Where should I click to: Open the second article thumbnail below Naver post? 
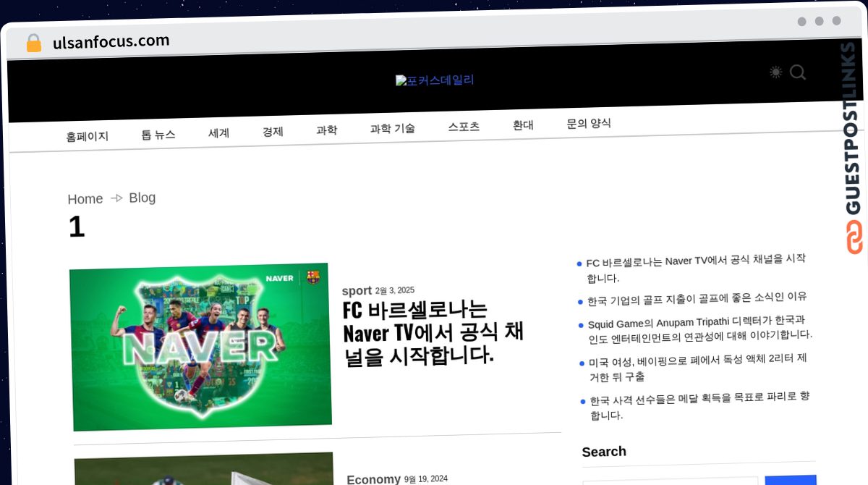[204, 469]
